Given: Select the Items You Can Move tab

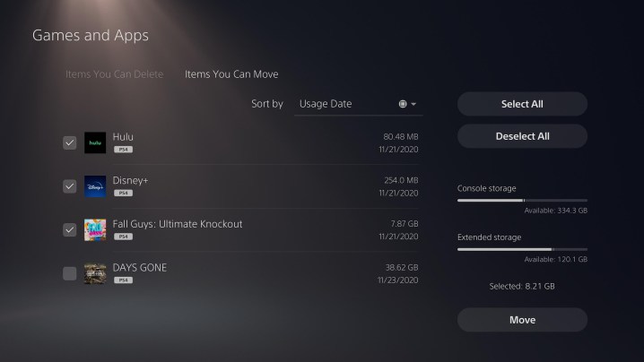Looking at the screenshot, I should pyautogui.click(x=231, y=74).
